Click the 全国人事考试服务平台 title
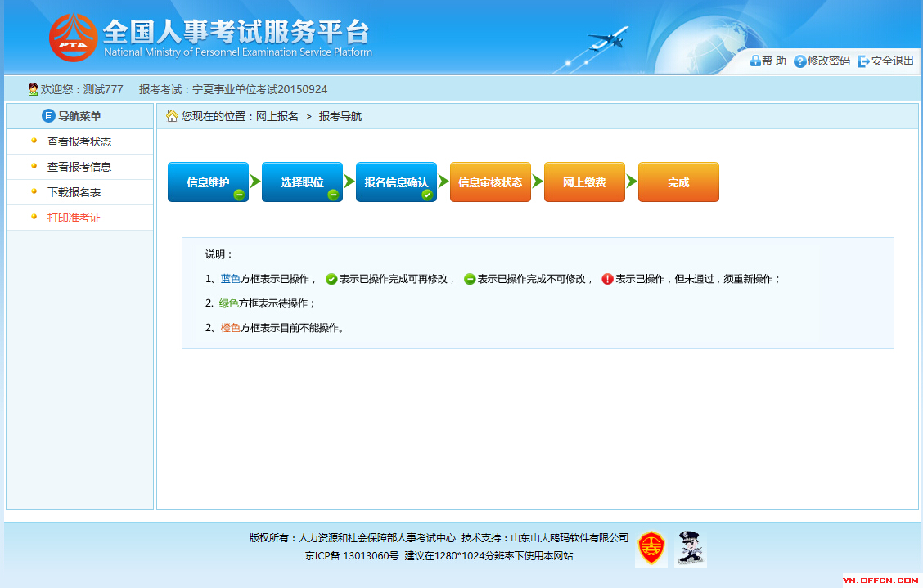923x588 pixels. coord(236,31)
